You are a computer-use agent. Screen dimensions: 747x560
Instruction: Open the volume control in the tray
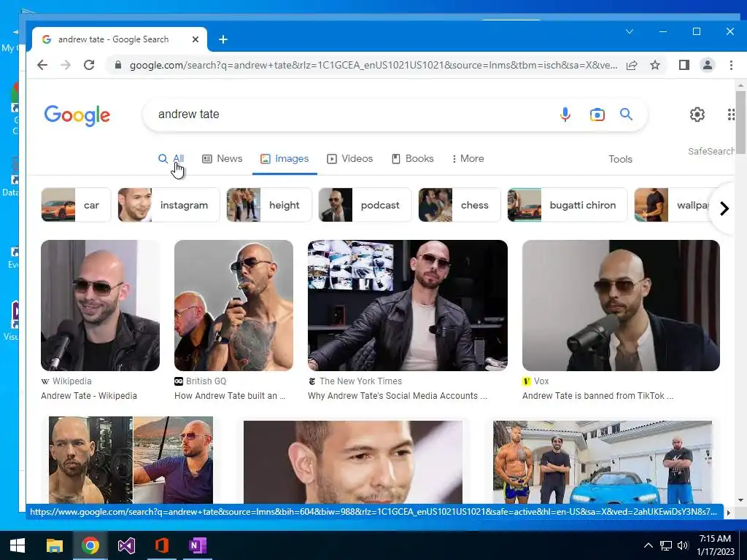(683, 545)
